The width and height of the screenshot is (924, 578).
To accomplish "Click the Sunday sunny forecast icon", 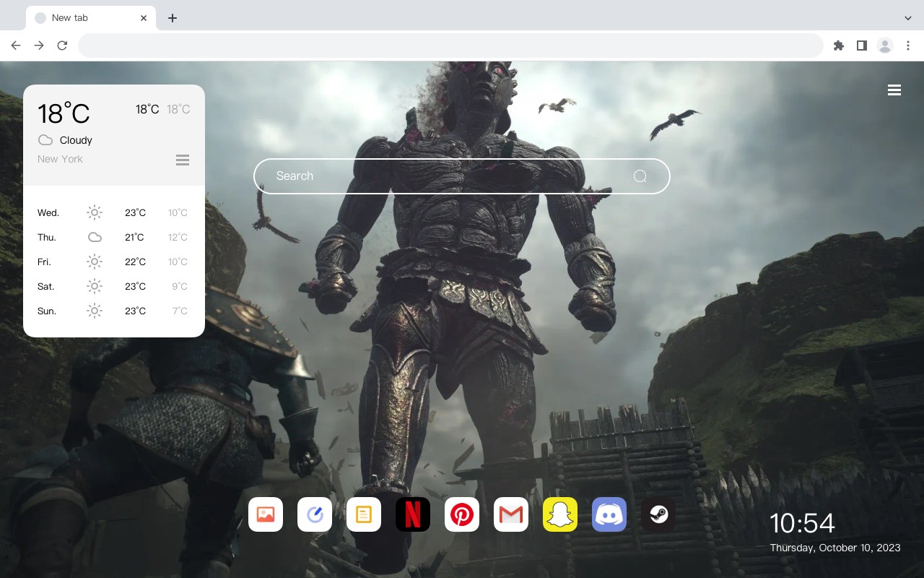I will (x=95, y=311).
